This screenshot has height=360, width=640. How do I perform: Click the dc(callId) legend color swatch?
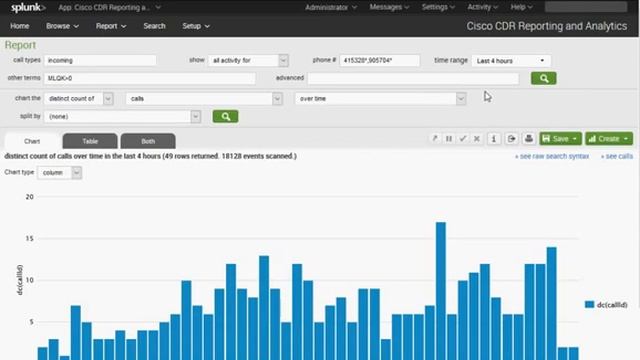tap(589, 304)
